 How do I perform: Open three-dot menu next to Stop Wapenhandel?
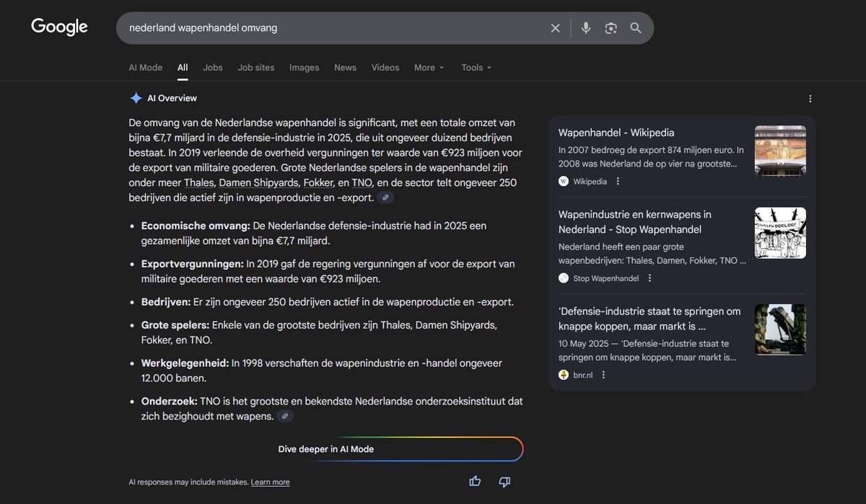[x=649, y=278]
